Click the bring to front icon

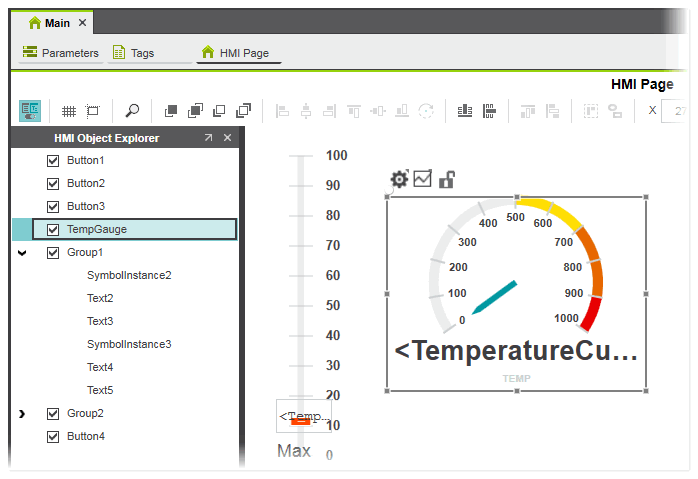170,110
